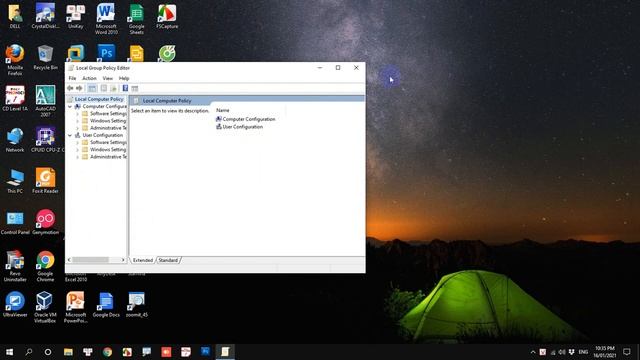640x360 pixels.
Task: Launch Foxit Reader from the desktop
Action: pos(45,180)
